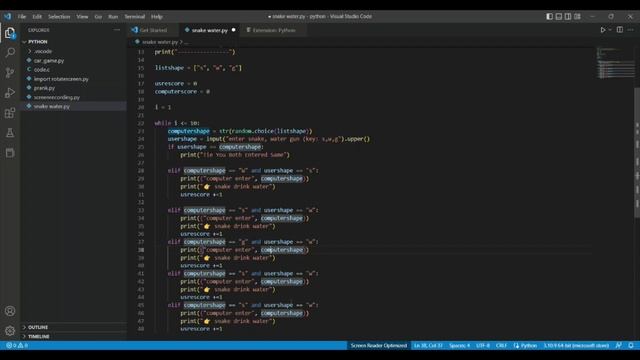This screenshot has height=360, width=640.
Task: Open Customize Layout icon in title bar
Action: 577,16
